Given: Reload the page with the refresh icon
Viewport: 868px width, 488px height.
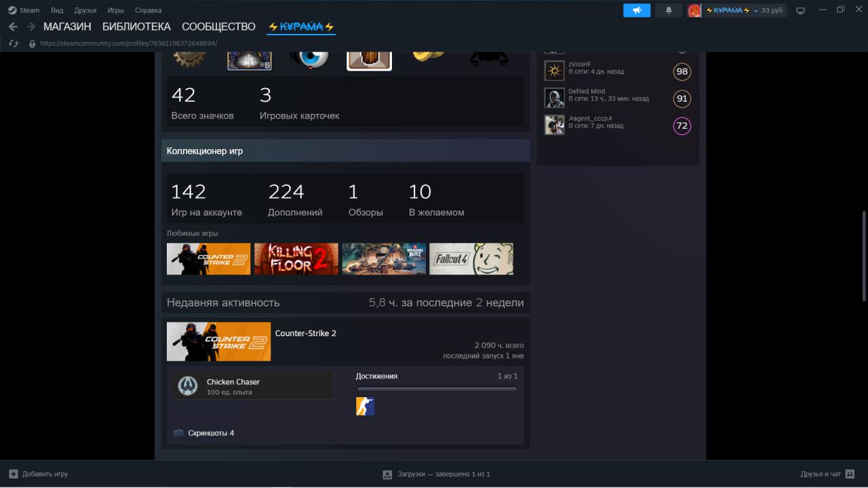Looking at the screenshot, I should coord(13,43).
